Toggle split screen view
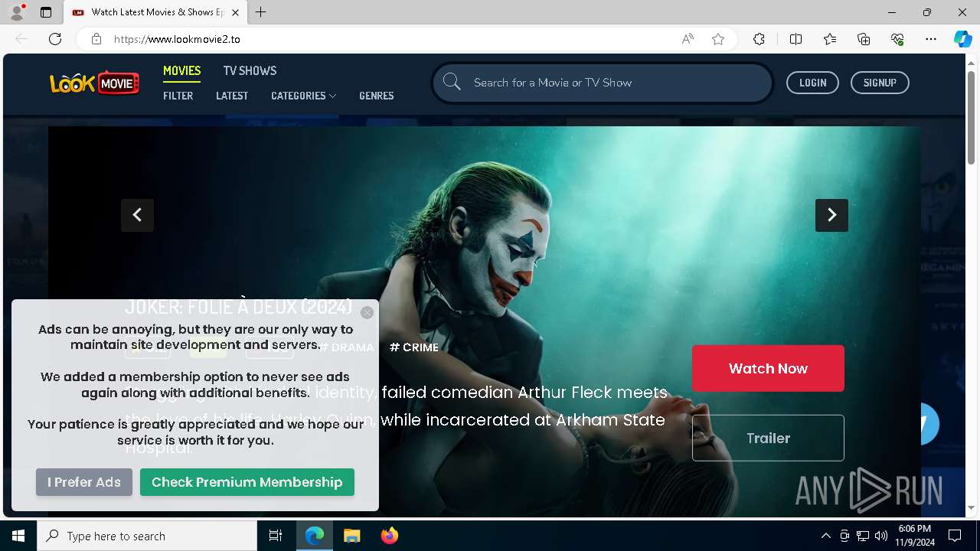 (795, 39)
